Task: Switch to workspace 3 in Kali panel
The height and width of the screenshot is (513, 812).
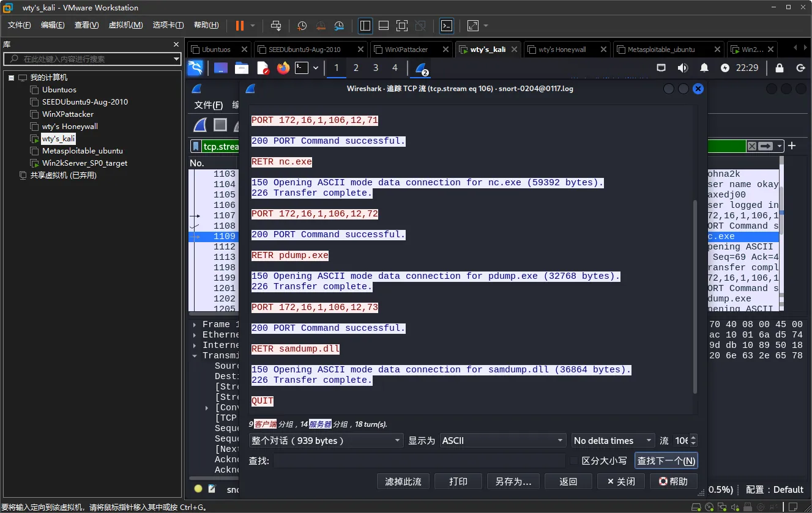Action: click(376, 68)
